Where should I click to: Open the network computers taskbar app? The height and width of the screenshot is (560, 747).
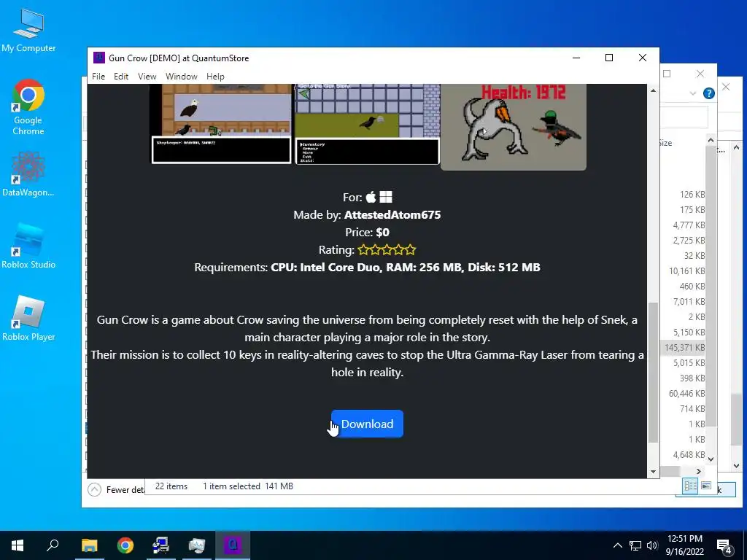[161, 545]
